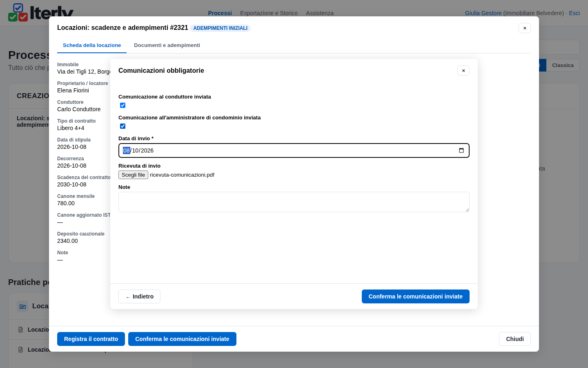Click the ricevuta-comunicazioni.pdf file name
The width and height of the screenshot is (588, 368).
click(x=182, y=175)
